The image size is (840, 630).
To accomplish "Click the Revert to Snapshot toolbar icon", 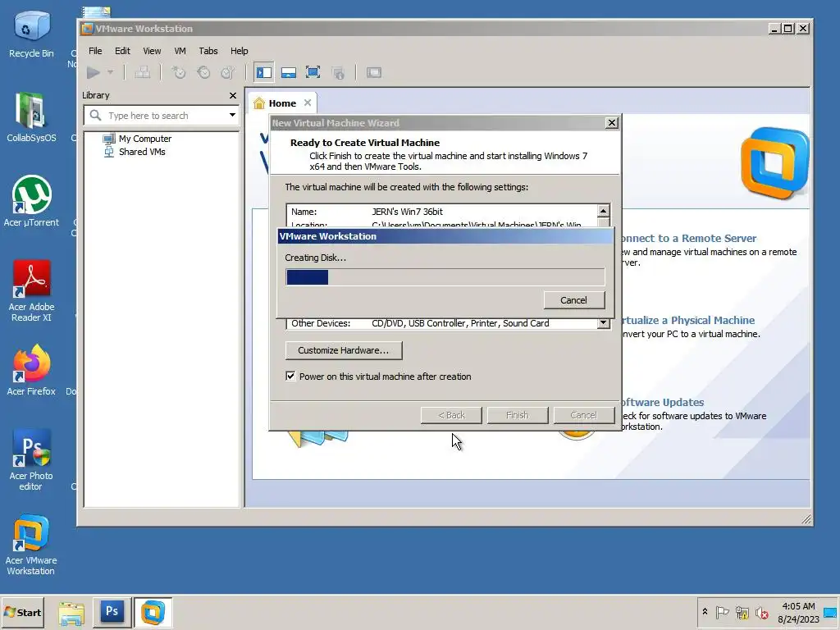I will tap(203, 72).
